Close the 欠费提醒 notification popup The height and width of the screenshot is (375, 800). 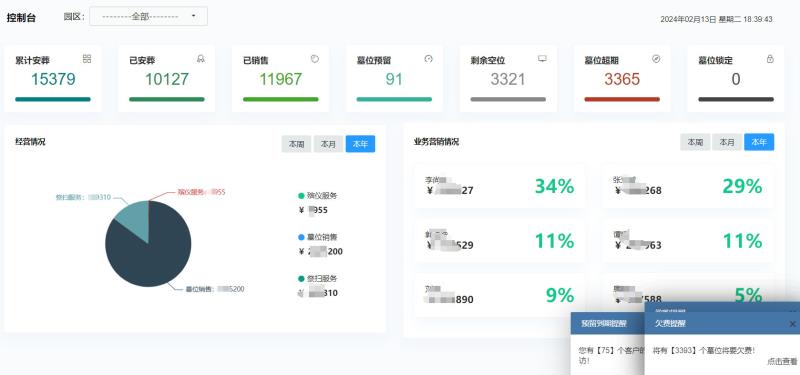coord(792,324)
